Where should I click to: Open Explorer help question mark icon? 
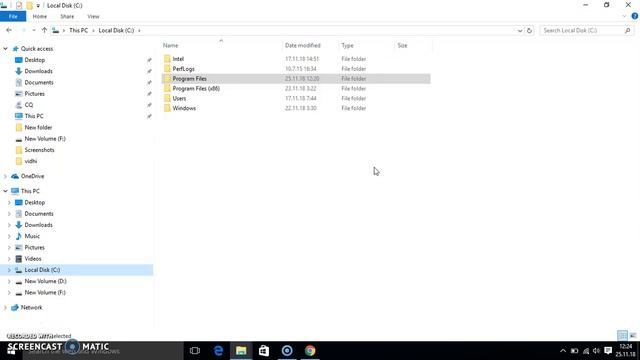tap(635, 16)
